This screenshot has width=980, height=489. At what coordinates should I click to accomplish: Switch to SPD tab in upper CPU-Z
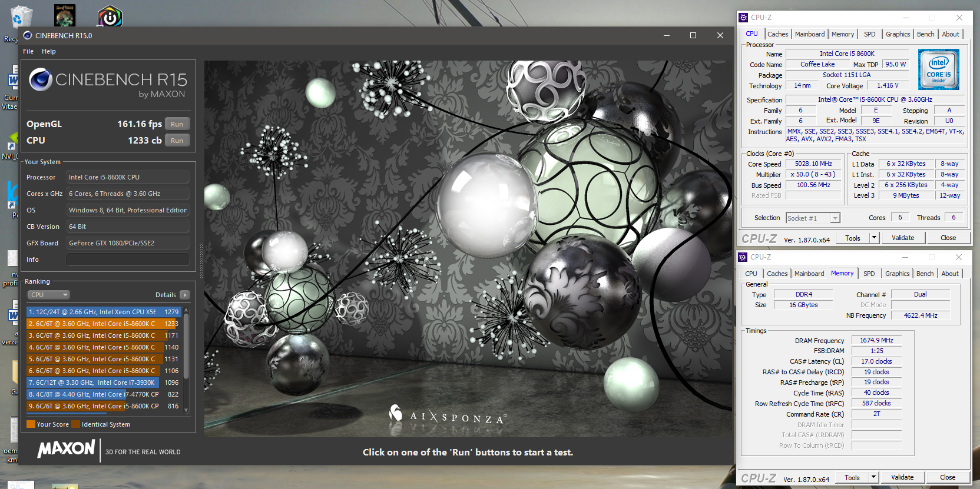click(870, 34)
